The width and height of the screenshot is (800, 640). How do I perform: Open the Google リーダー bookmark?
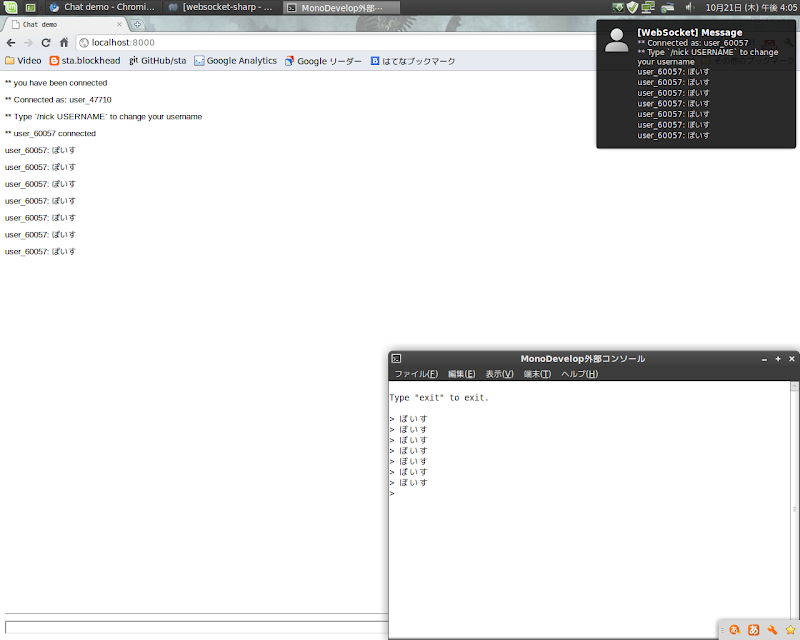(323, 61)
